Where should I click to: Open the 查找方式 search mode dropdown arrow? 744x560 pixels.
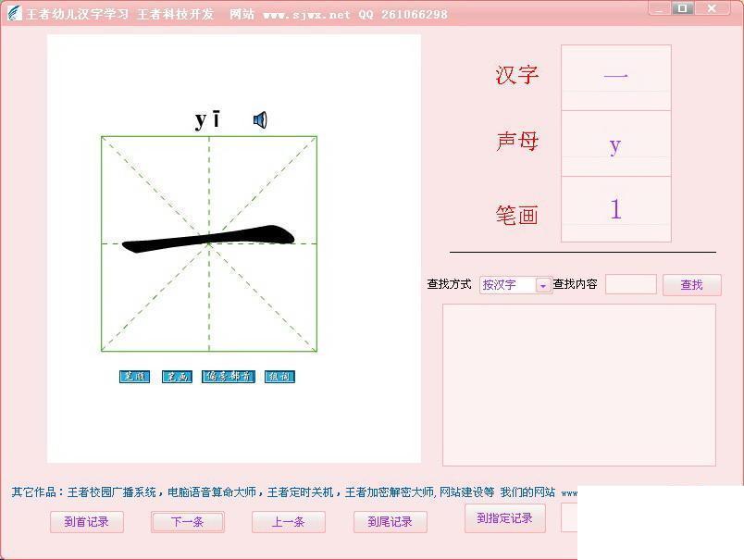pyautogui.click(x=543, y=285)
